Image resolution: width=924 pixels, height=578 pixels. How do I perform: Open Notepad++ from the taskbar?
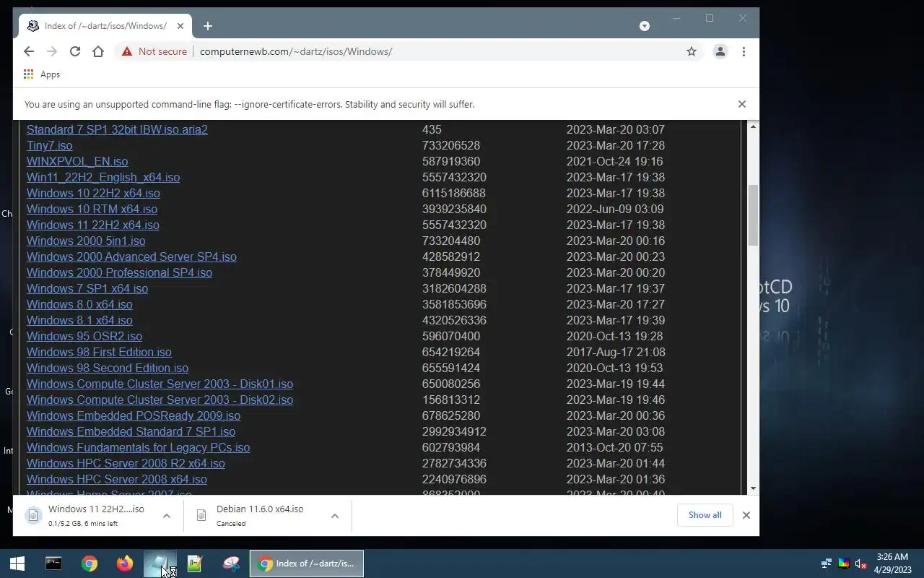tap(195, 564)
